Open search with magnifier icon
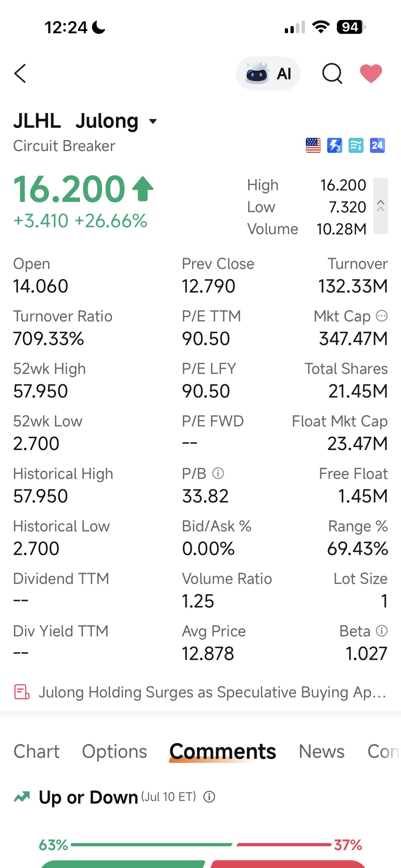Viewport: 401px width, 868px height. point(332,73)
